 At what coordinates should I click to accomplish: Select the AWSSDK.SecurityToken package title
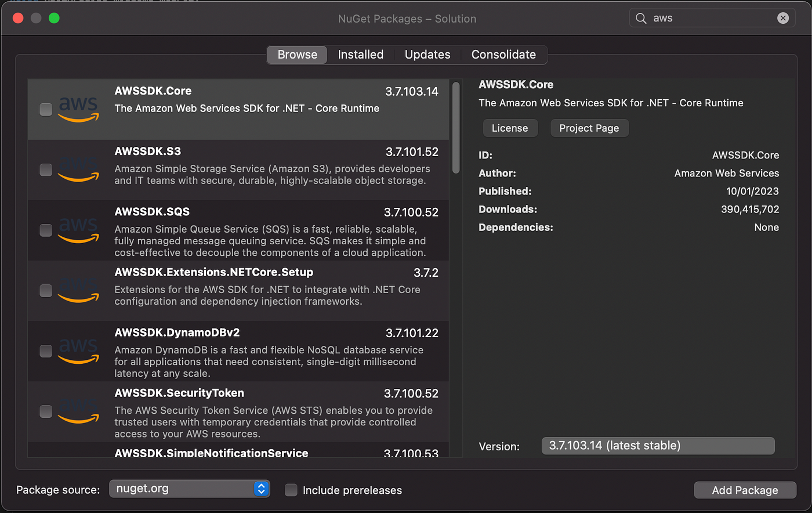point(179,393)
